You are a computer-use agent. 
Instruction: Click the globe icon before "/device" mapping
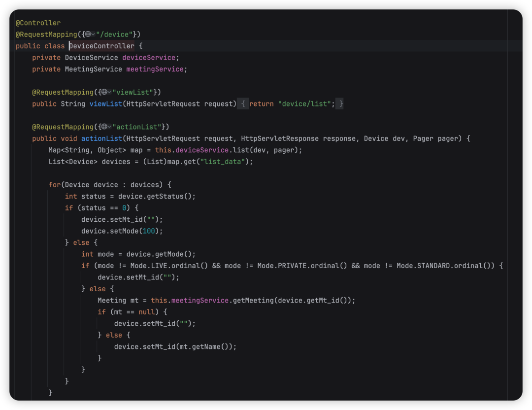(x=88, y=34)
